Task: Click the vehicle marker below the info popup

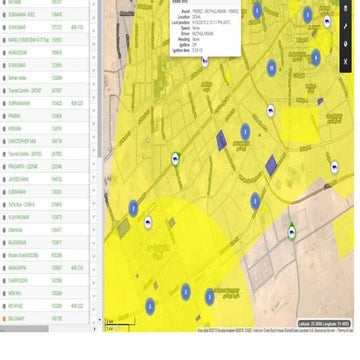Action: 205,61
